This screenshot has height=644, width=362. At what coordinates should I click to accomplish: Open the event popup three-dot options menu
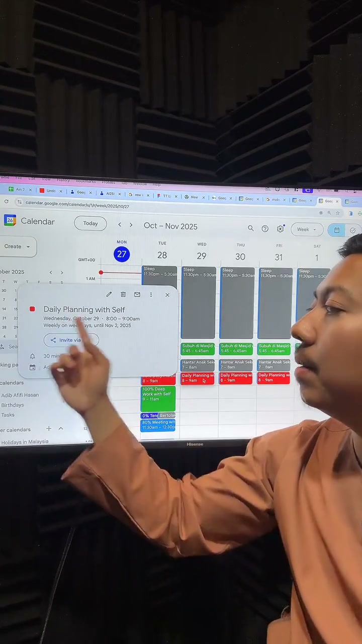tap(151, 295)
